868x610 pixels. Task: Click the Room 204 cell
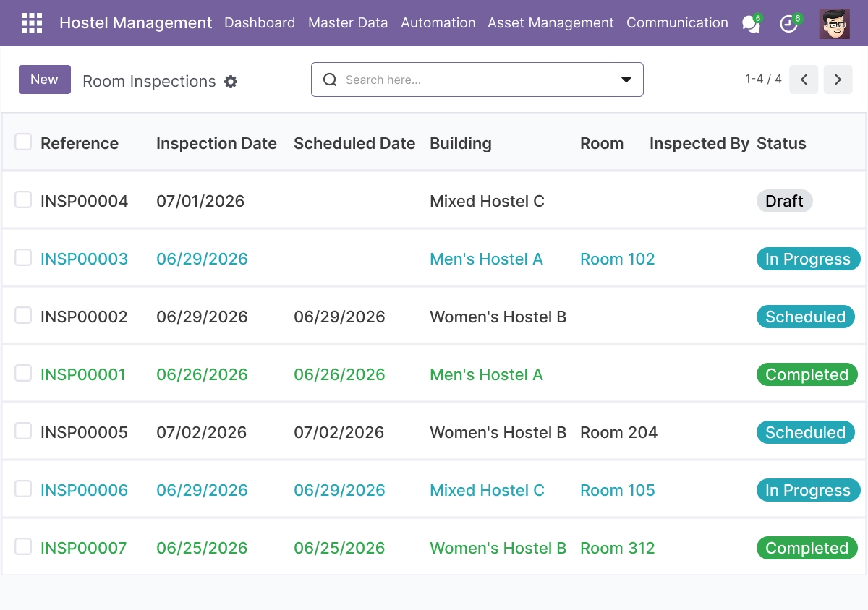pyautogui.click(x=618, y=432)
